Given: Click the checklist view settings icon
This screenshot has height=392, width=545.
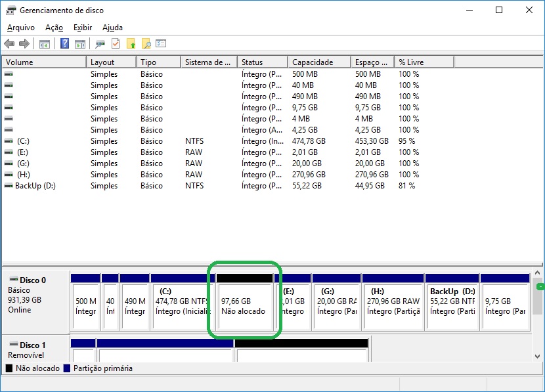Looking at the screenshot, I should 161,44.
